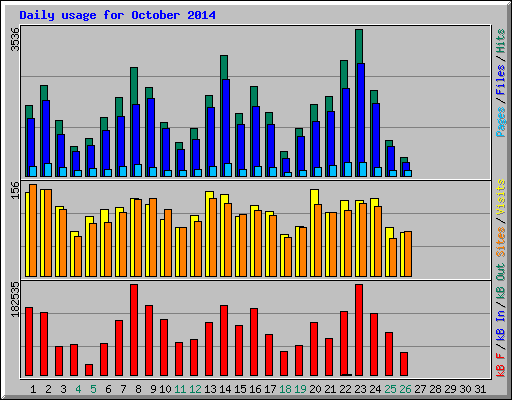Click day 2 on the x-axis

coord(48,389)
